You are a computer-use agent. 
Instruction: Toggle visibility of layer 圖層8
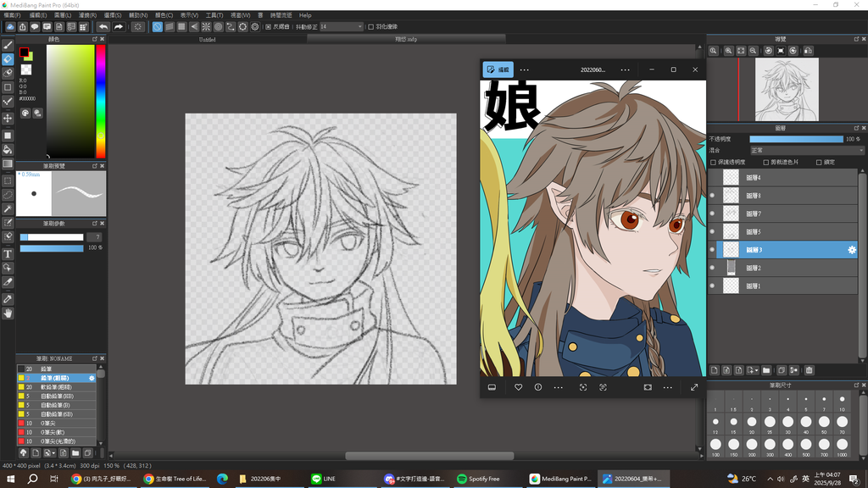[712, 196]
